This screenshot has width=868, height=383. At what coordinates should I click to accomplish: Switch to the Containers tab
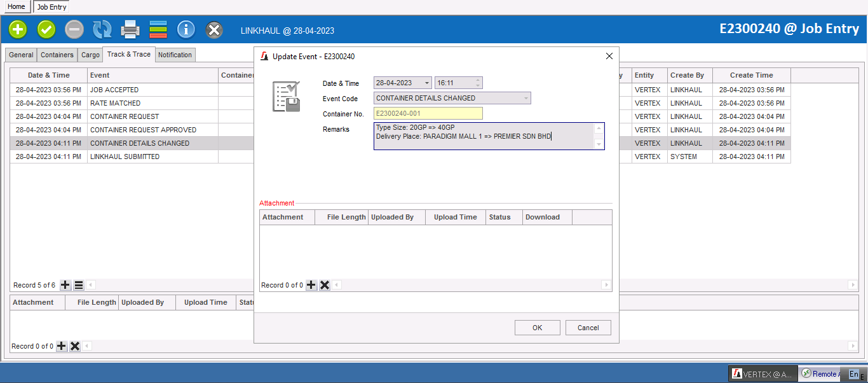tap(57, 55)
